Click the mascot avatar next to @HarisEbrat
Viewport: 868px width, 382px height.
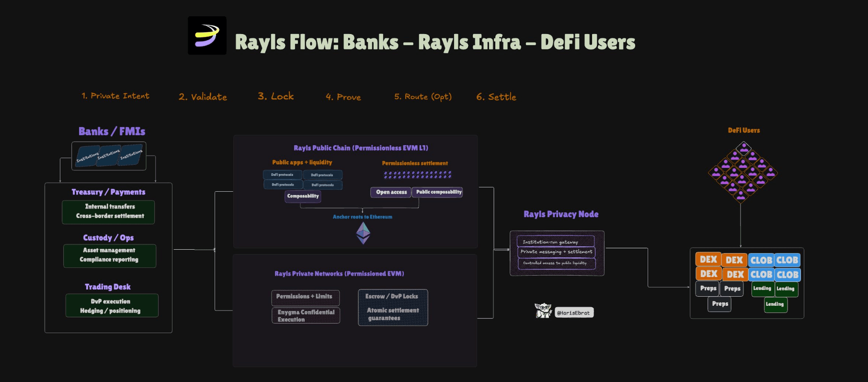[x=543, y=311]
